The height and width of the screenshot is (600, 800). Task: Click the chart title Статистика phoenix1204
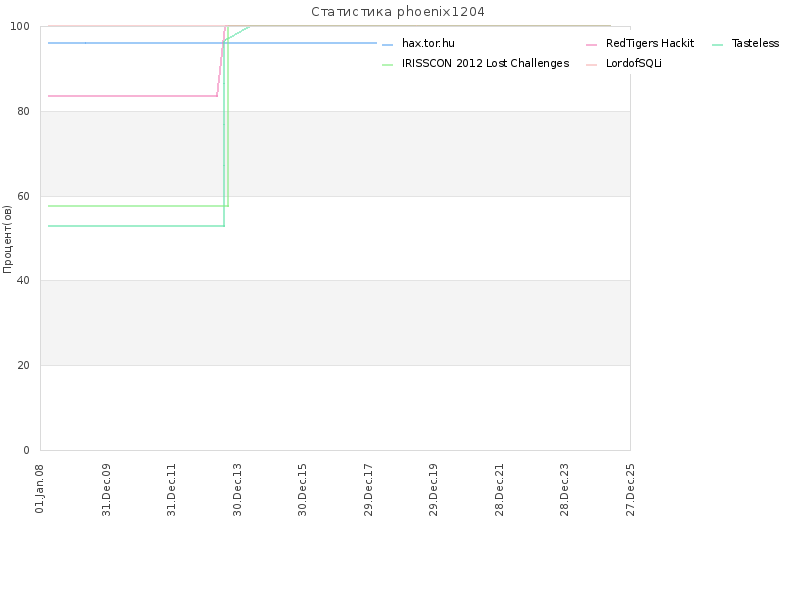(x=399, y=12)
